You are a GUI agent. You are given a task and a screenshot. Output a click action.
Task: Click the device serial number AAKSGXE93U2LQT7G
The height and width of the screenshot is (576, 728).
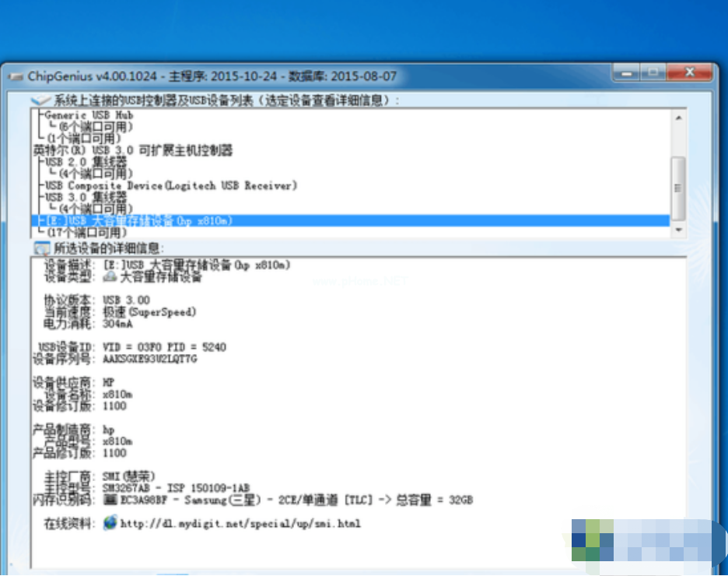[x=149, y=360]
